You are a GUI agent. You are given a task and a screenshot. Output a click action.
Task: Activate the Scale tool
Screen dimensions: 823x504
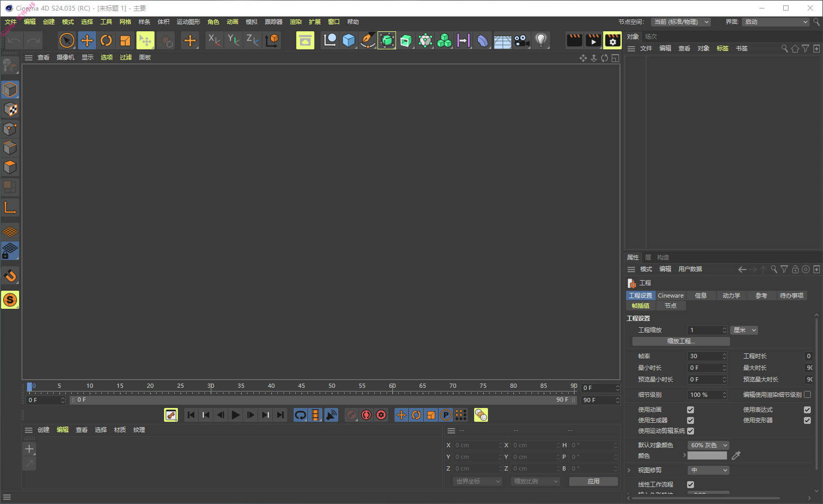[x=125, y=40]
